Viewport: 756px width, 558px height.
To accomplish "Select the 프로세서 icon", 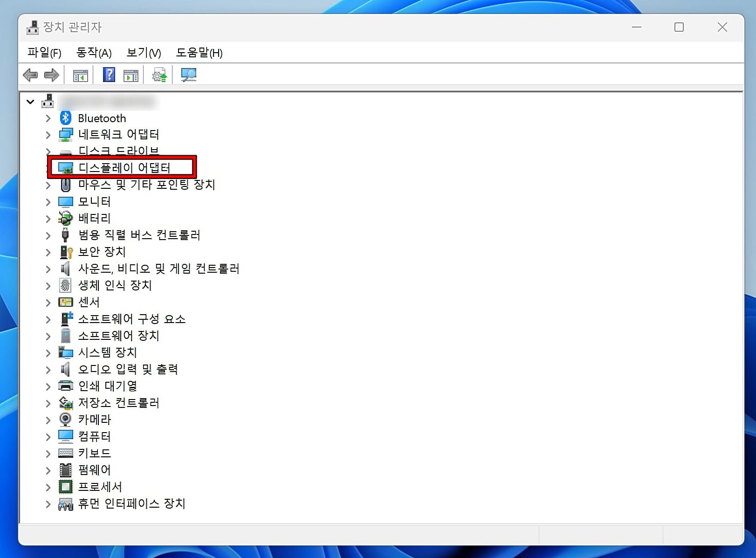I will (x=66, y=487).
